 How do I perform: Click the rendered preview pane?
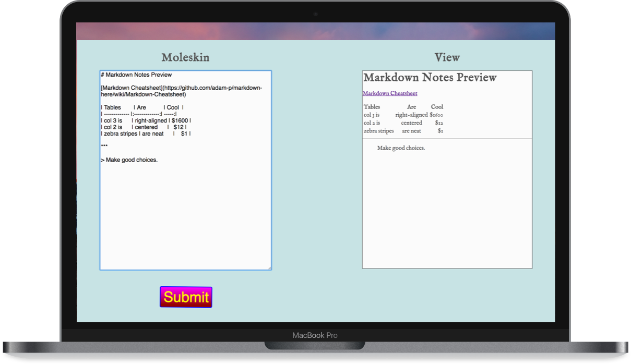[447, 209]
